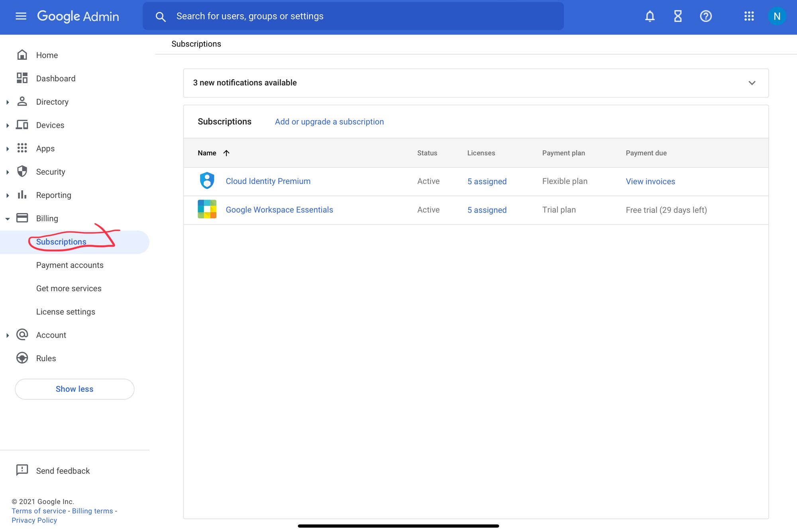The height and width of the screenshot is (532, 797).
Task: Open Get more services
Action: 69,288
